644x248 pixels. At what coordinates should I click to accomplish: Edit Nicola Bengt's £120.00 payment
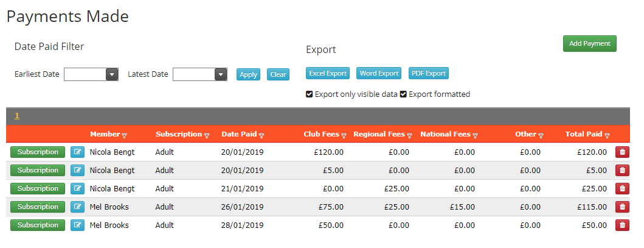77,152
